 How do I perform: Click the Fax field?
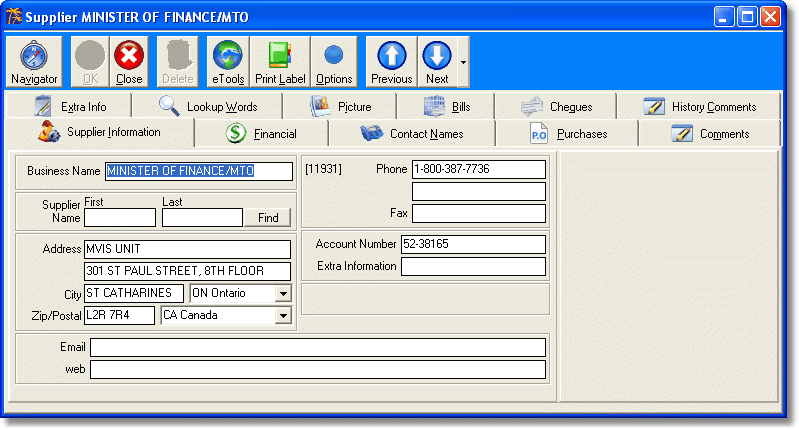click(478, 213)
